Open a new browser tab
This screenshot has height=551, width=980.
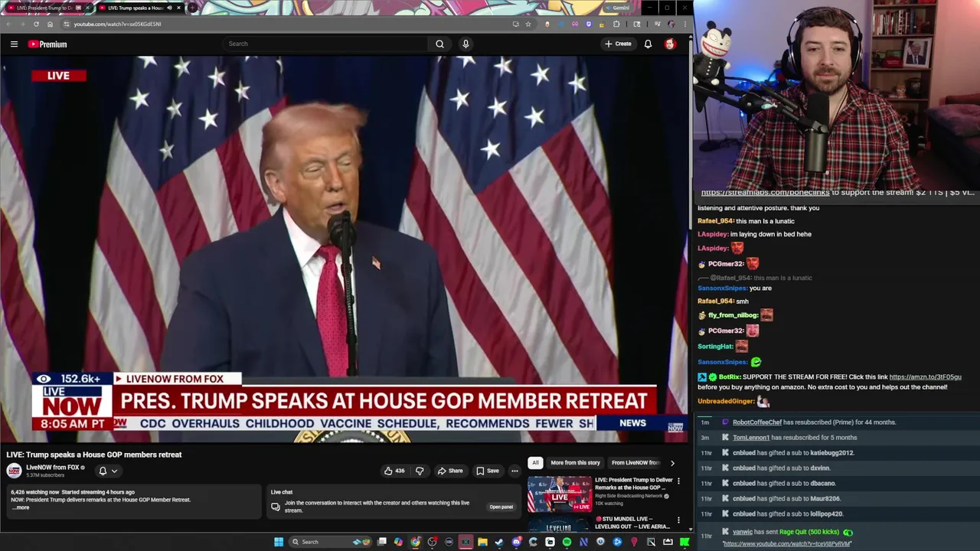[x=192, y=8]
